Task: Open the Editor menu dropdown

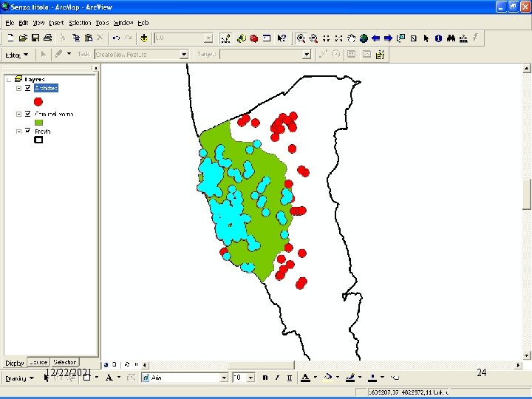Action: tap(16, 55)
